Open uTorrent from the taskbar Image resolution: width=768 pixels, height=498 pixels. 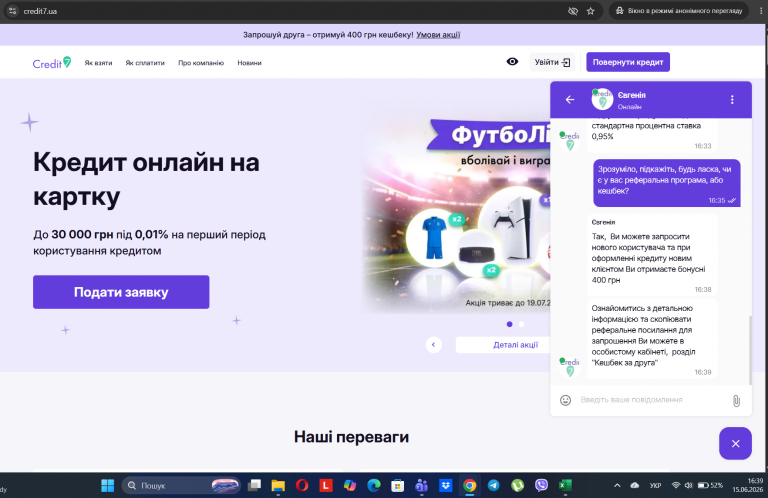pyautogui.click(x=517, y=485)
